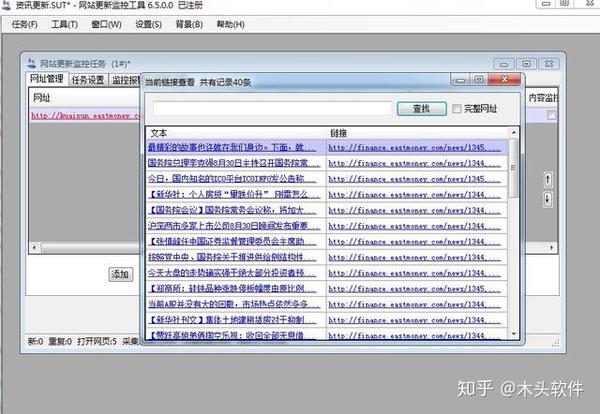The height and width of the screenshot is (414, 600).
Task: Open the 任务(F) menu
Action: pos(24,24)
